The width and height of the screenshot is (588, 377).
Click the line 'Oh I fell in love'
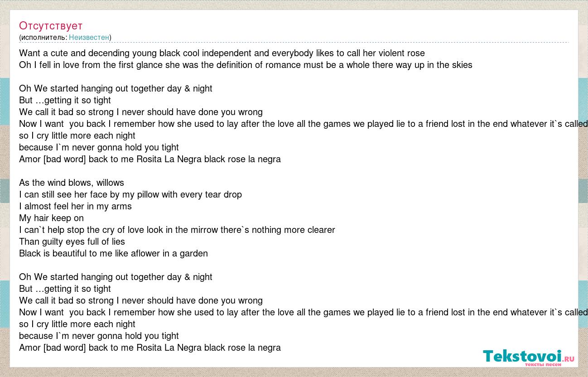(246, 65)
